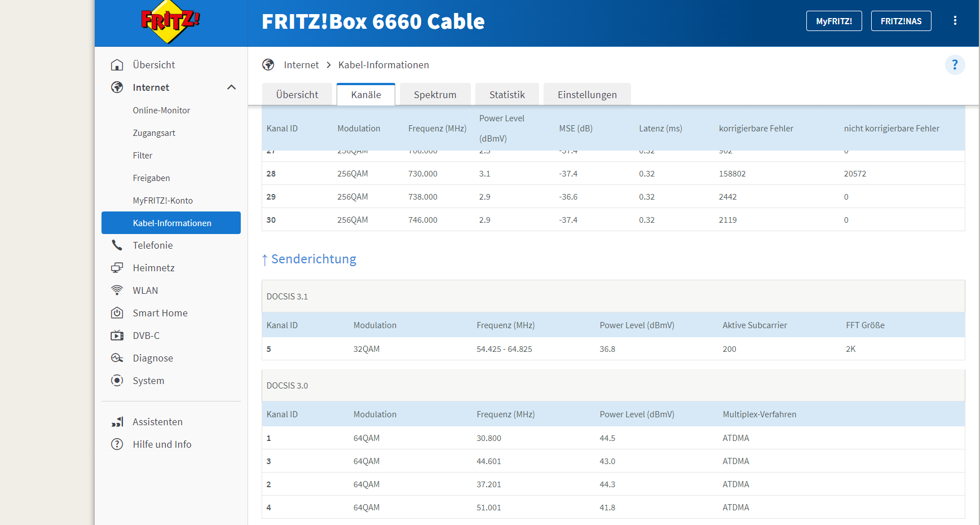Click power level 44.5 in channel 1 row

(x=607, y=438)
